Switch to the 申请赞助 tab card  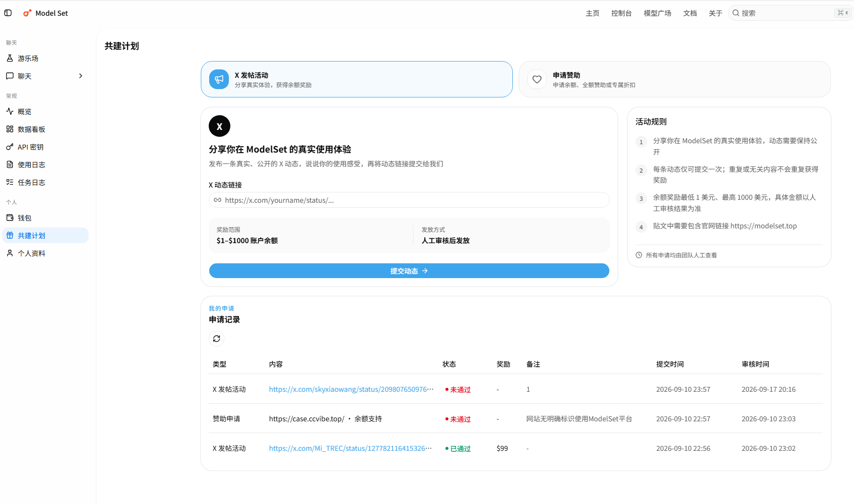pos(675,79)
